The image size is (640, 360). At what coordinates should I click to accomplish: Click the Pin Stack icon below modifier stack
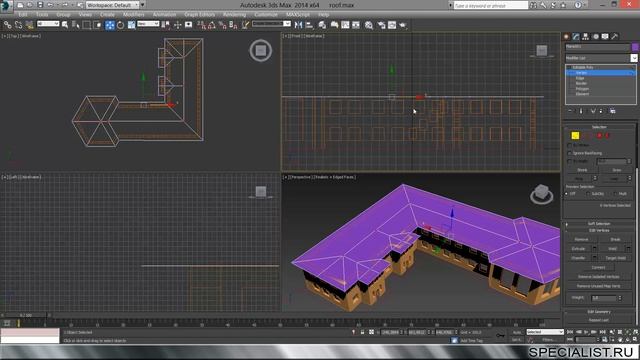[570, 111]
